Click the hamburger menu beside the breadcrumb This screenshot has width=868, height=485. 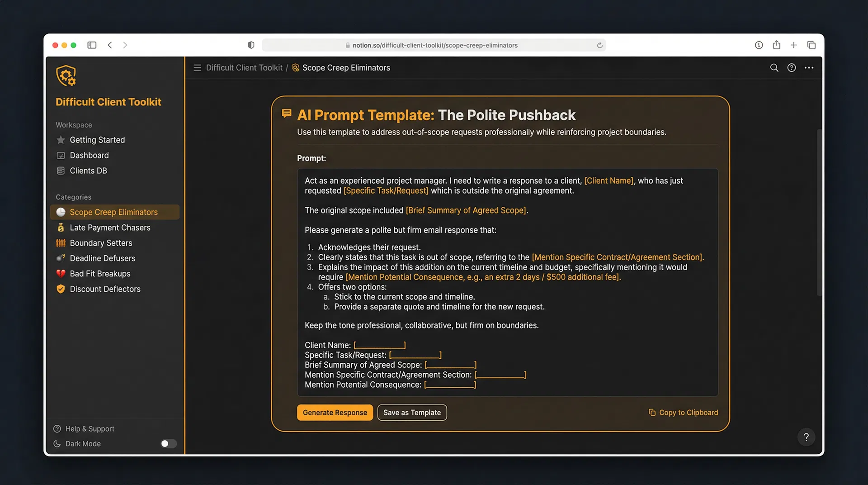click(197, 67)
